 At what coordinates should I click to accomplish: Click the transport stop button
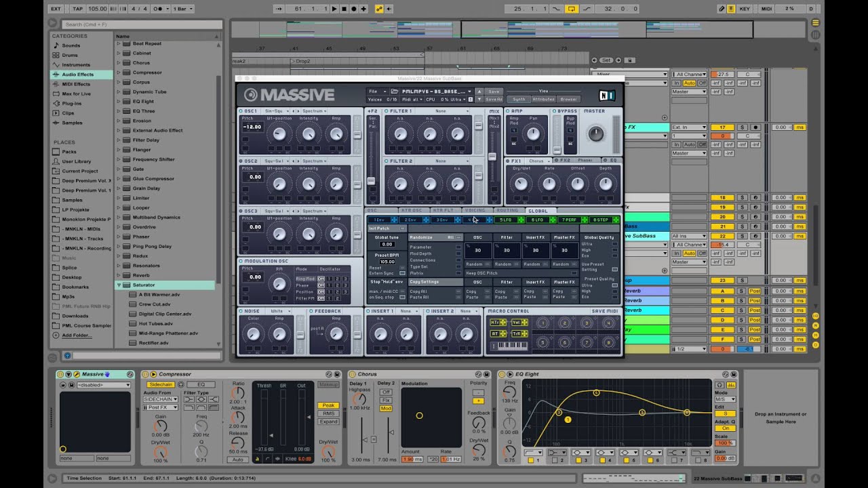[x=344, y=9]
